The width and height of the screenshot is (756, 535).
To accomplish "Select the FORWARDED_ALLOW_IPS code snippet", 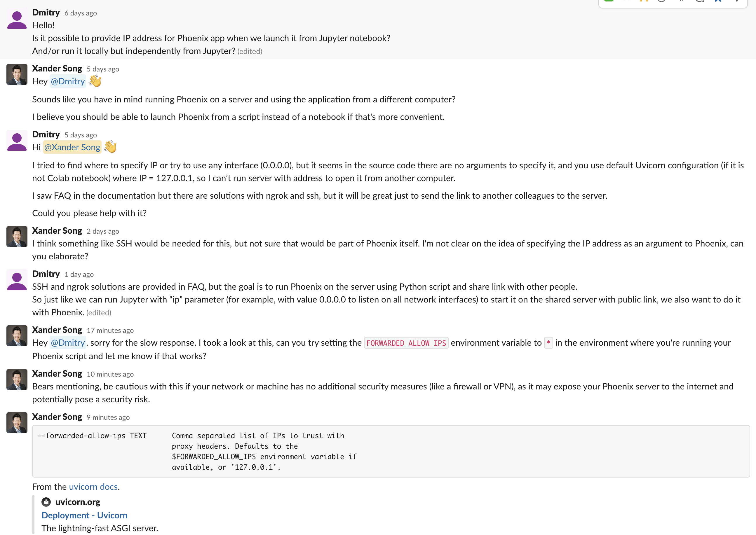I will (x=406, y=342).
